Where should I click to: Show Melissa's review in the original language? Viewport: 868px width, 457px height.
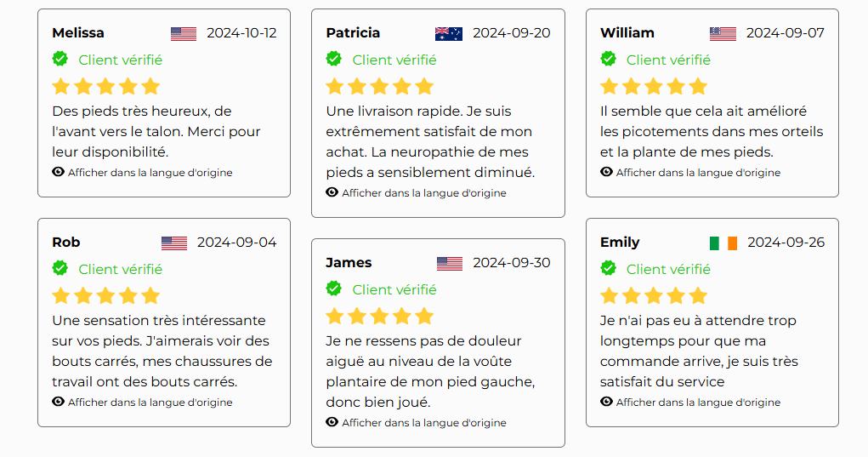(x=150, y=173)
